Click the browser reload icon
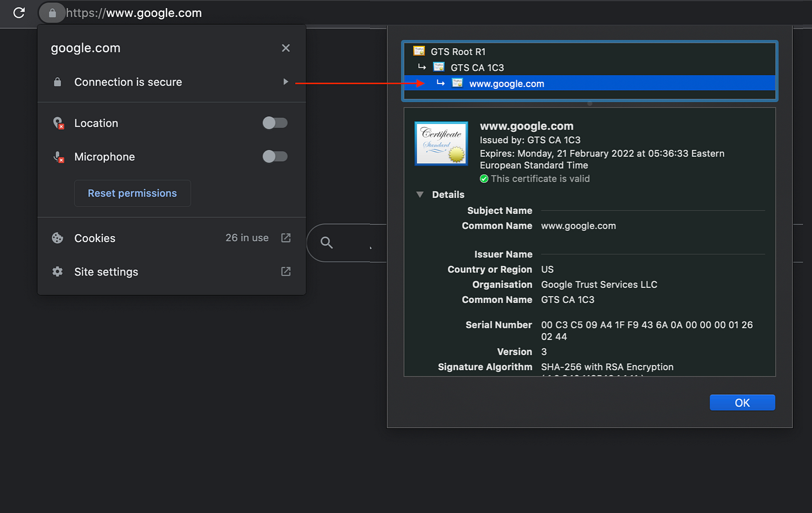The image size is (812, 513). pyautogui.click(x=19, y=12)
